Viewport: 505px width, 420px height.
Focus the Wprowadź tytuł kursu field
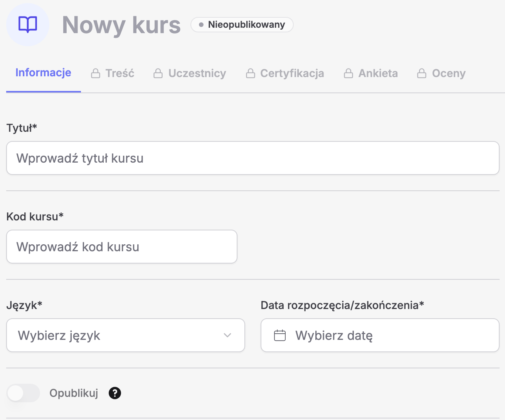point(253,158)
